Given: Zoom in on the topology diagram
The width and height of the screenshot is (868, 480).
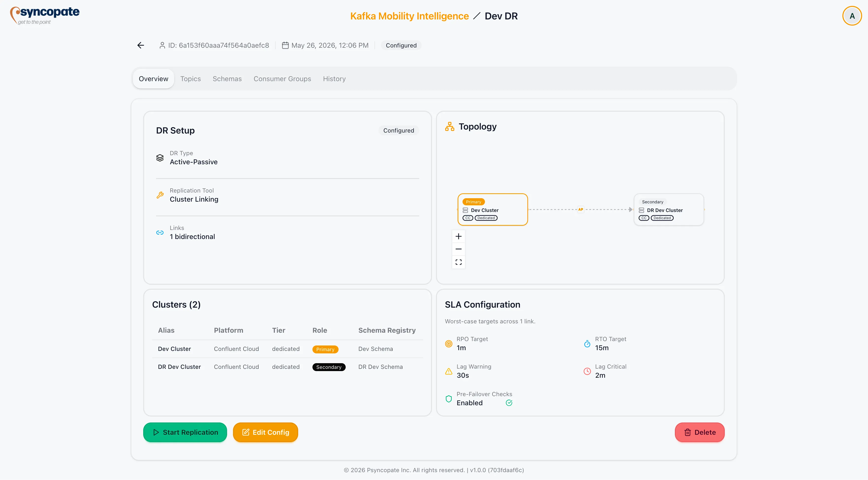Looking at the screenshot, I should pyautogui.click(x=458, y=237).
